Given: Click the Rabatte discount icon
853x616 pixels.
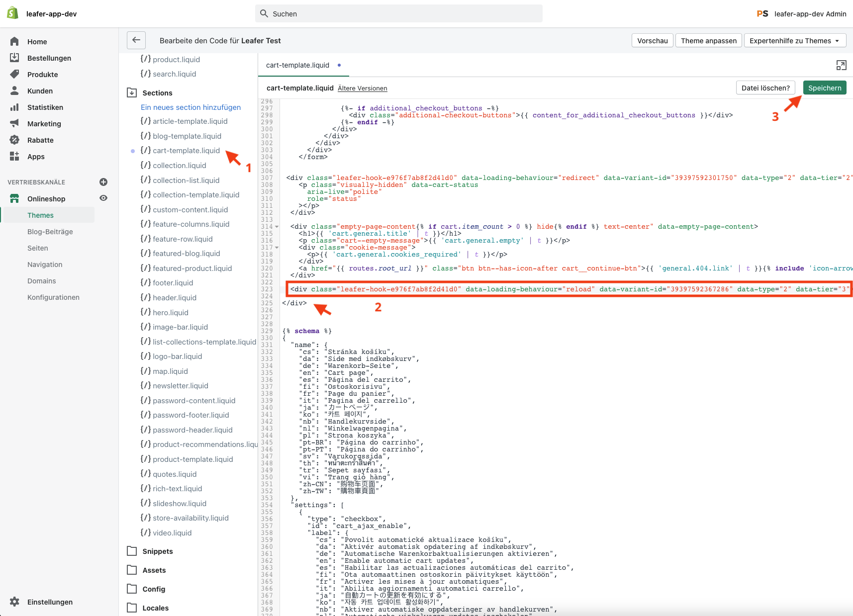Looking at the screenshot, I should (x=14, y=140).
